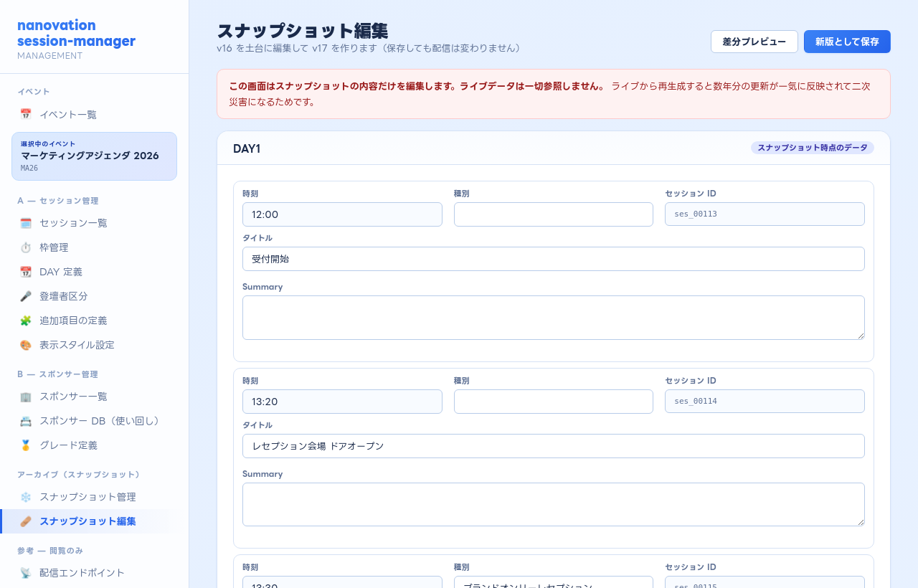Open イベント一覧 in the sidebar
This screenshot has width=918, height=588.
[x=94, y=114]
